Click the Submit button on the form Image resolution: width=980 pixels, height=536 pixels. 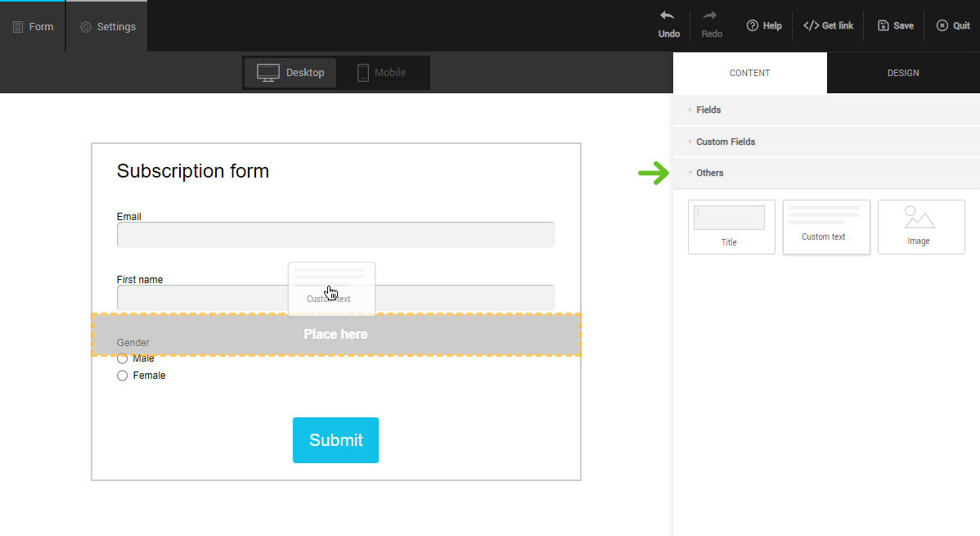point(335,440)
